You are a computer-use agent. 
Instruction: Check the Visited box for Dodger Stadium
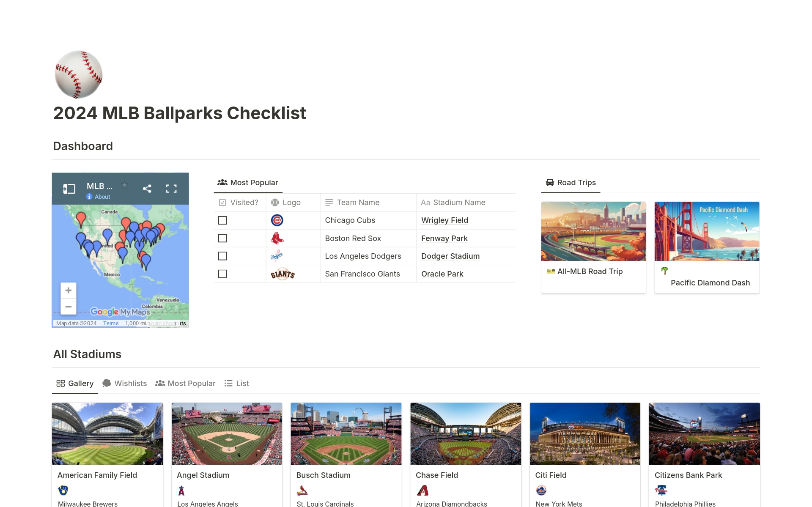click(222, 256)
